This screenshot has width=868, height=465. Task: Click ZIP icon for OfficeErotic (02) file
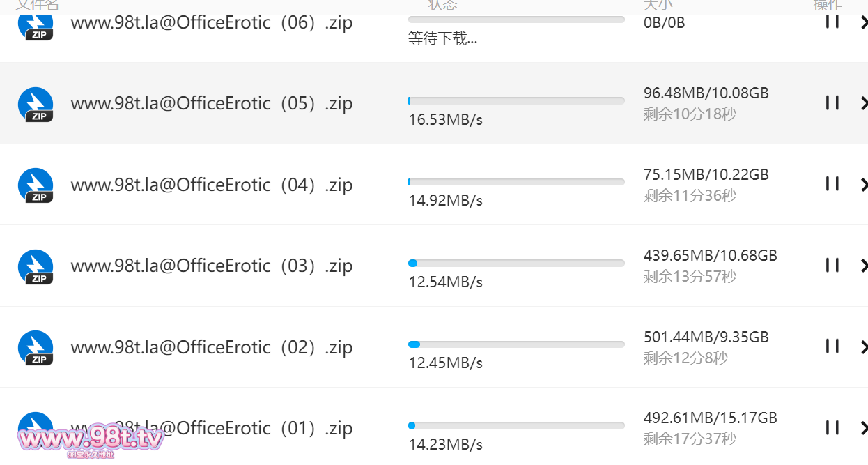(x=36, y=347)
